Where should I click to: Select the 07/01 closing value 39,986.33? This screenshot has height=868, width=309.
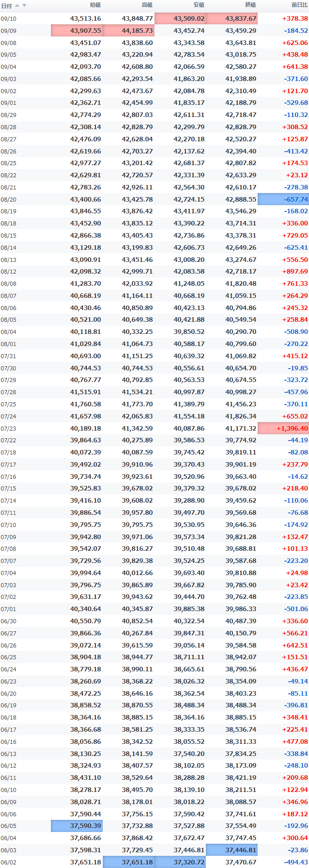click(x=241, y=609)
